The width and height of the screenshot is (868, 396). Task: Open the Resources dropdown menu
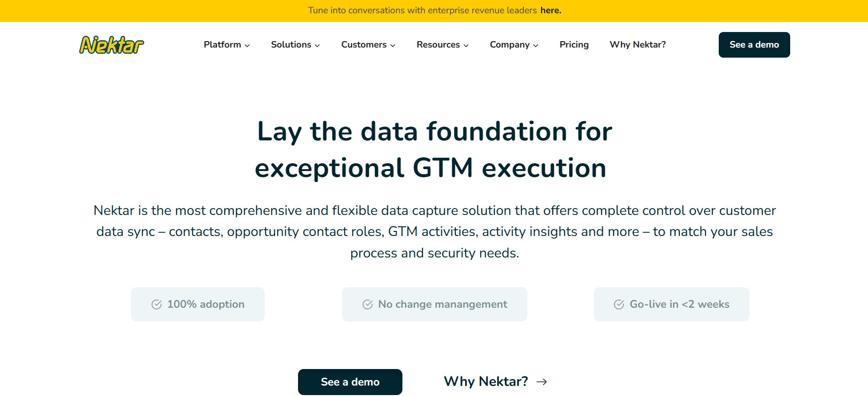click(x=442, y=45)
